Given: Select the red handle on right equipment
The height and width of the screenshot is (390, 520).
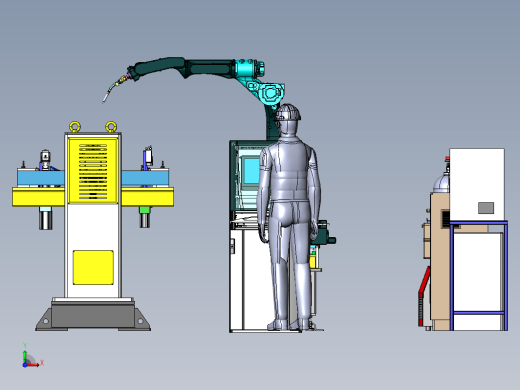Looking at the screenshot, I should pyautogui.click(x=424, y=296).
